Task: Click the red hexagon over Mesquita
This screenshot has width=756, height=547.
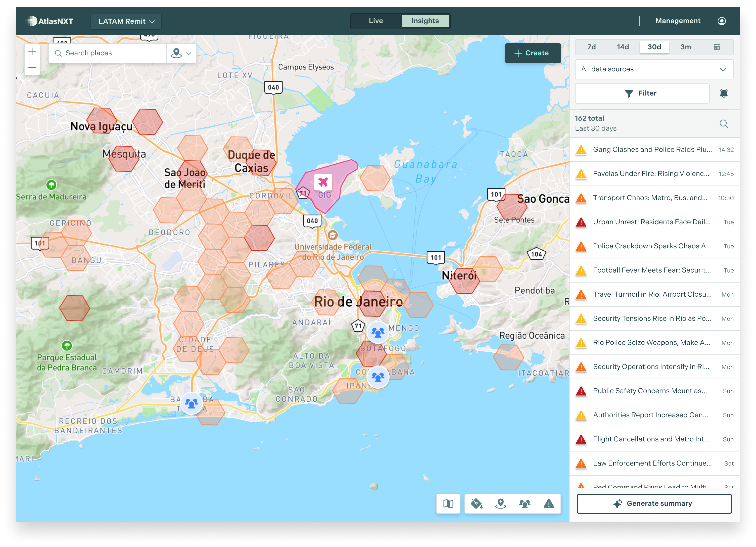Action: (124, 159)
